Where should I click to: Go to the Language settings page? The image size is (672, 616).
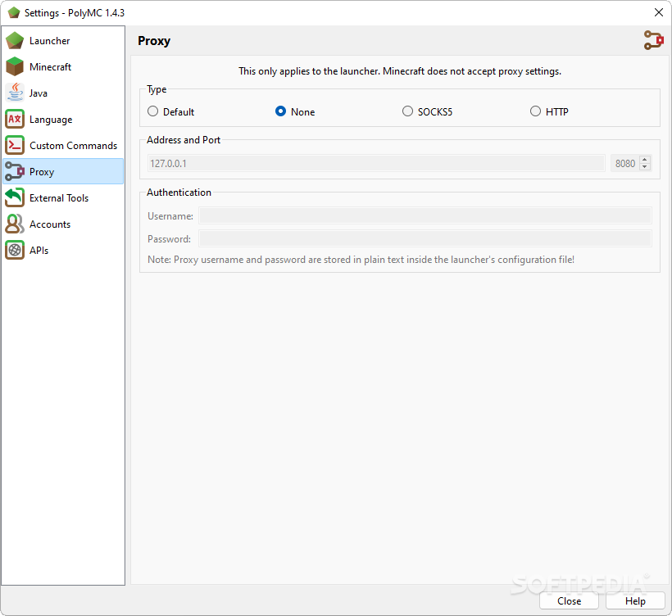63,119
